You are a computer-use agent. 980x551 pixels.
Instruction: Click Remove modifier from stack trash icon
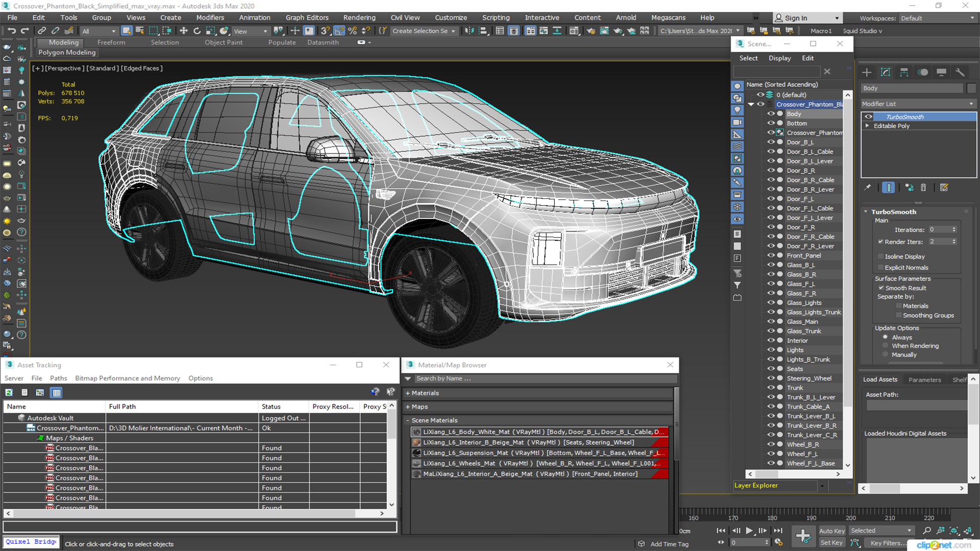923,188
